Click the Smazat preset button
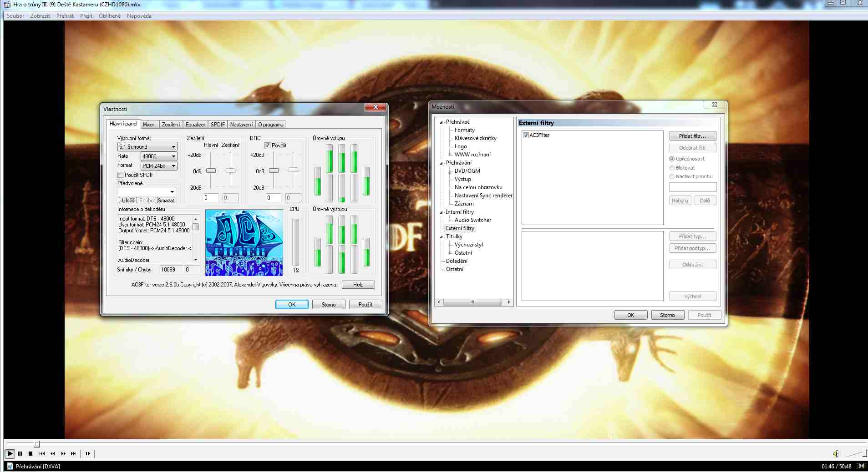This screenshot has width=868, height=472. pos(166,201)
